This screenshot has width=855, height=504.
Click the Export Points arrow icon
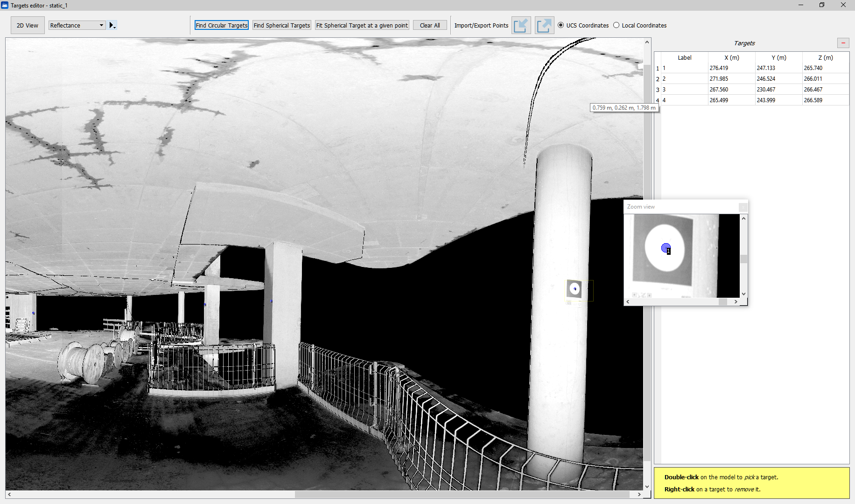click(544, 25)
